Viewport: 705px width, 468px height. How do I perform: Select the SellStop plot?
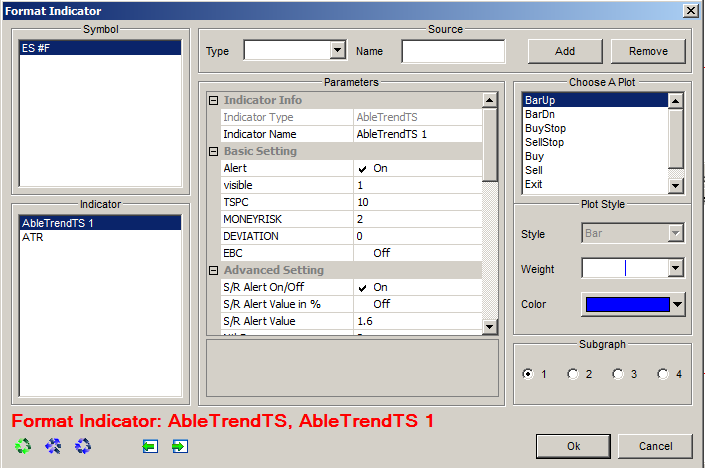coord(595,142)
